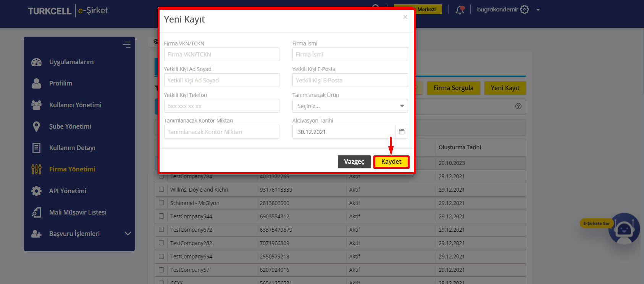Check the TestCompany282 row checkbox

click(x=161, y=243)
